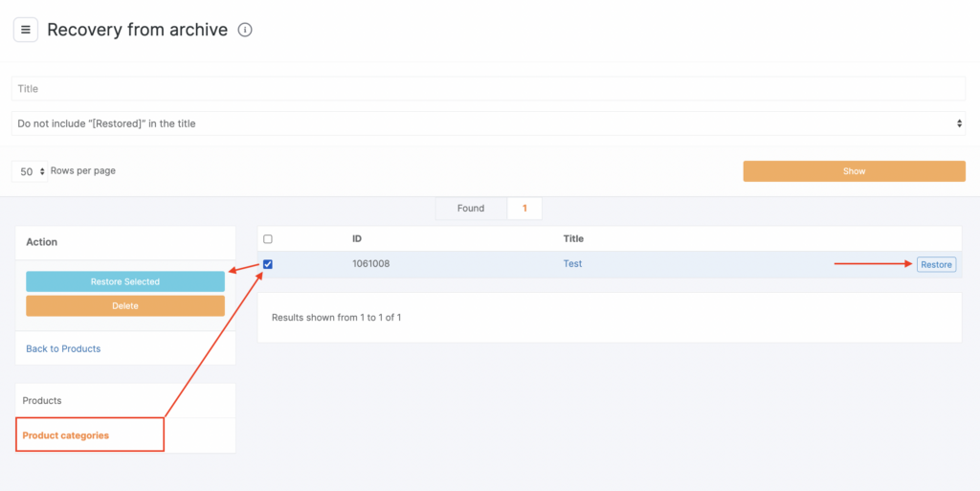Switch to the Products archive section
This screenshot has width=980, height=491.
tap(42, 400)
